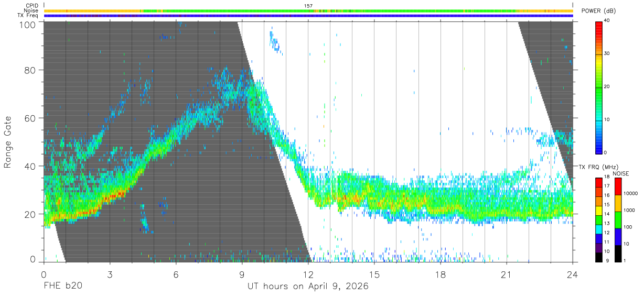Image resolution: width=644 pixels, height=297 pixels.
Task: Click the 21 tick on UT hours axis
Action: (x=507, y=274)
